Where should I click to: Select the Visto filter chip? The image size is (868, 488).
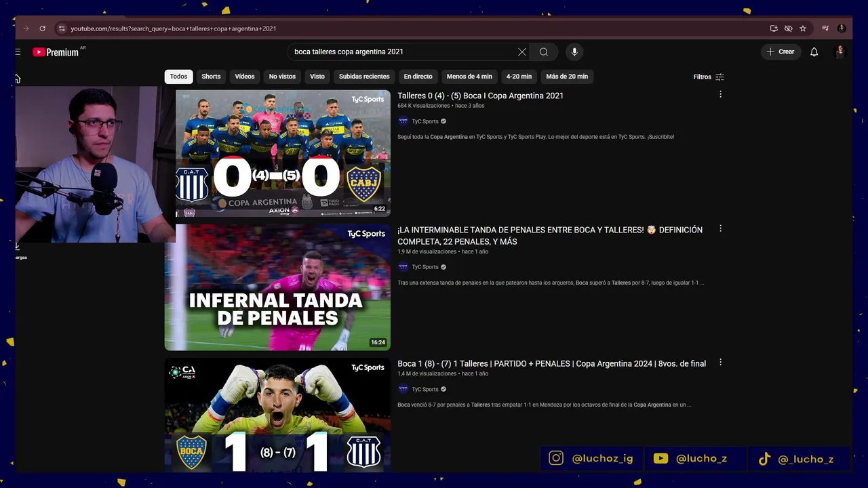coord(317,77)
